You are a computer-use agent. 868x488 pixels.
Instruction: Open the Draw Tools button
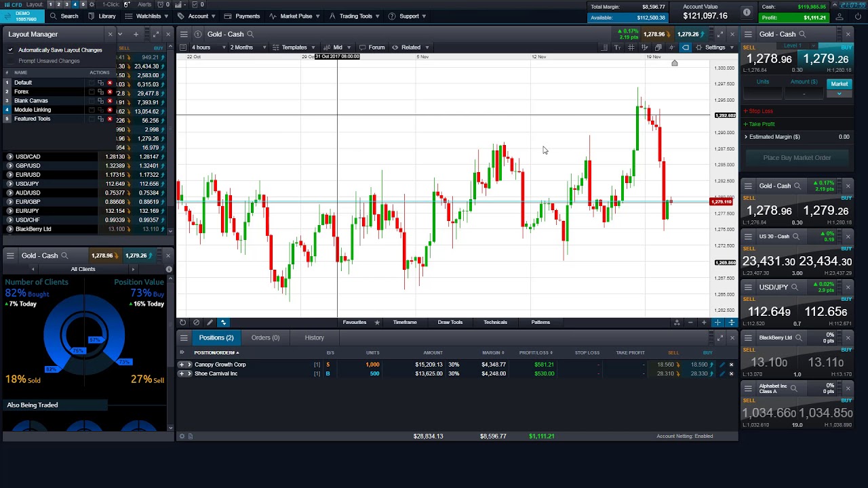[450, 323]
